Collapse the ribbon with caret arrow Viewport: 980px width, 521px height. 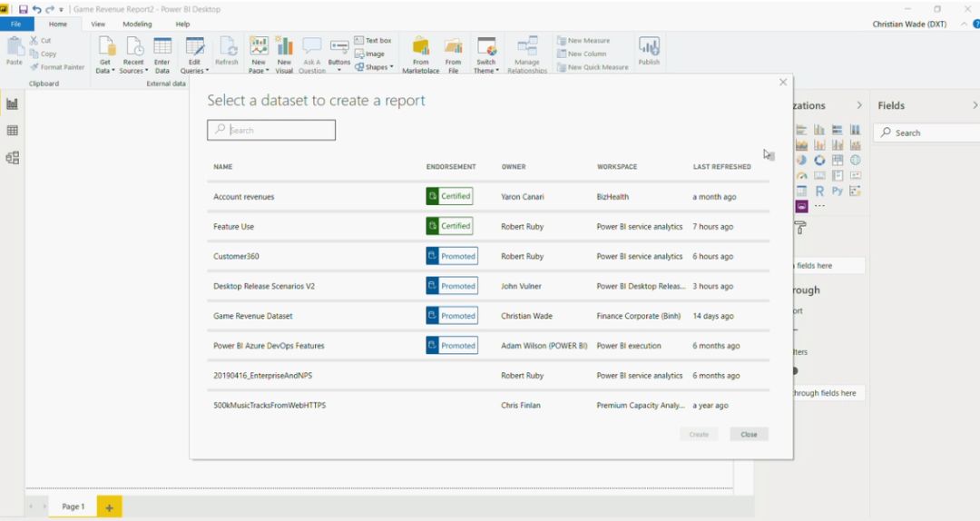tap(963, 24)
